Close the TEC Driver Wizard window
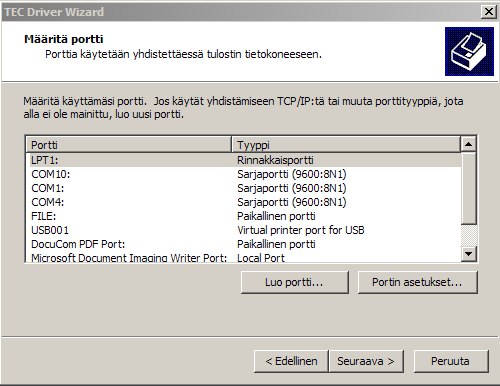500x386 pixels. [x=489, y=12]
